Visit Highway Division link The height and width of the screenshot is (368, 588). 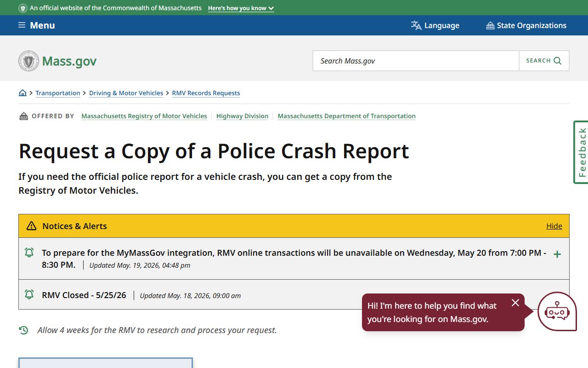pos(243,116)
